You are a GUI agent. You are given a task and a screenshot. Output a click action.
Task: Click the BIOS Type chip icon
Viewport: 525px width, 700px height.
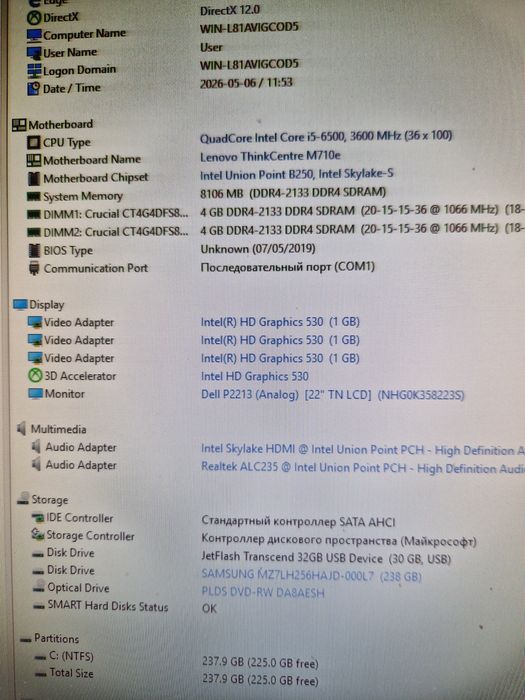pos(34,250)
